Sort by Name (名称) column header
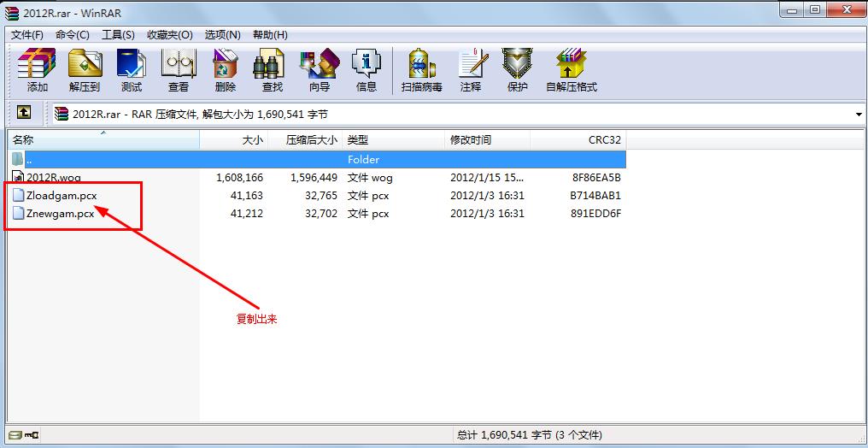The image size is (868, 448). pyautogui.click(x=103, y=140)
